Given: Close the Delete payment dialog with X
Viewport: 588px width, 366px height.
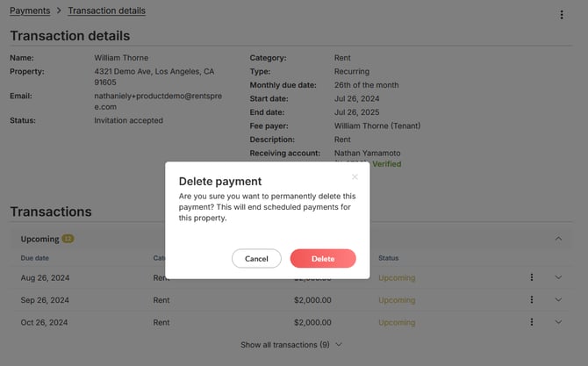Looking at the screenshot, I should click(355, 176).
